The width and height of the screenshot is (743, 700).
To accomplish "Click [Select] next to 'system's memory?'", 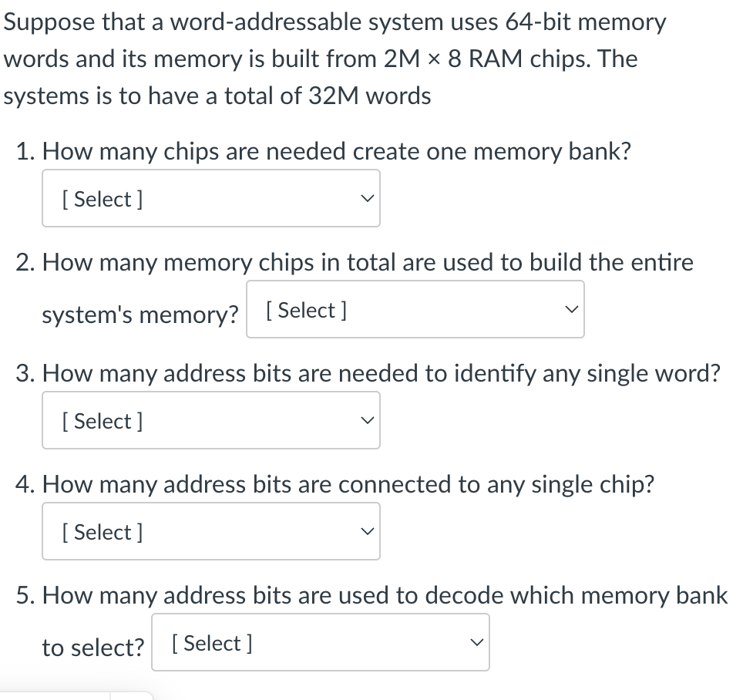I will click(x=307, y=310).
